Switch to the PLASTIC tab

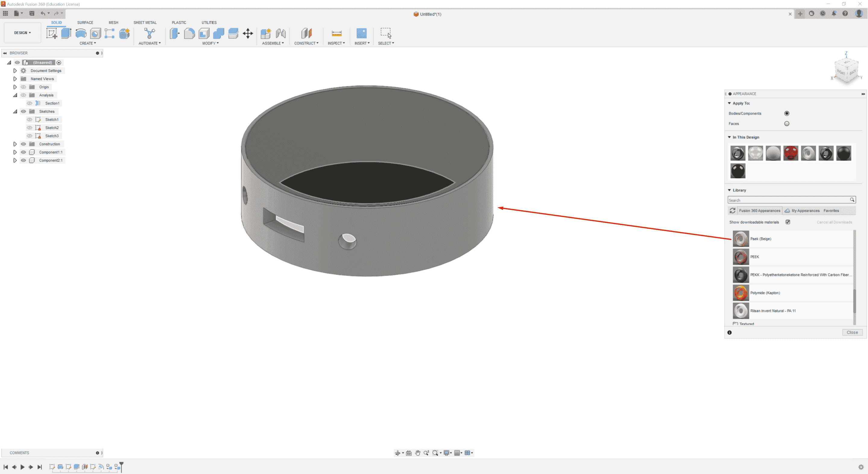coord(179,23)
